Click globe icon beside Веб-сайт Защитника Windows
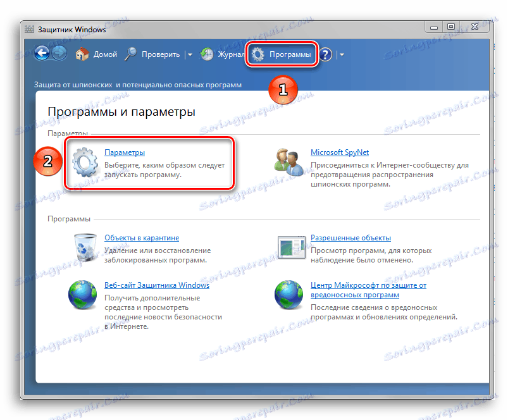This screenshot has height=420, width=515. 82,295
